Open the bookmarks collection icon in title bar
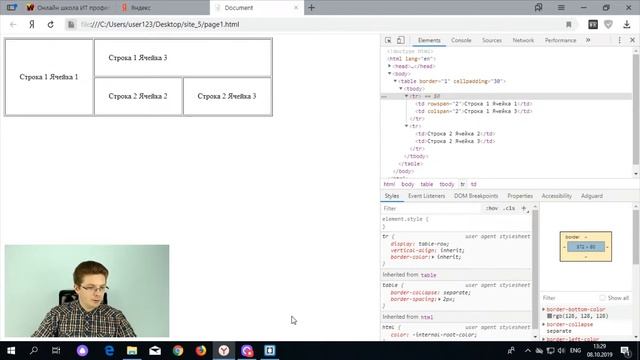Viewport: 640px width, 360px height. point(539,7)
